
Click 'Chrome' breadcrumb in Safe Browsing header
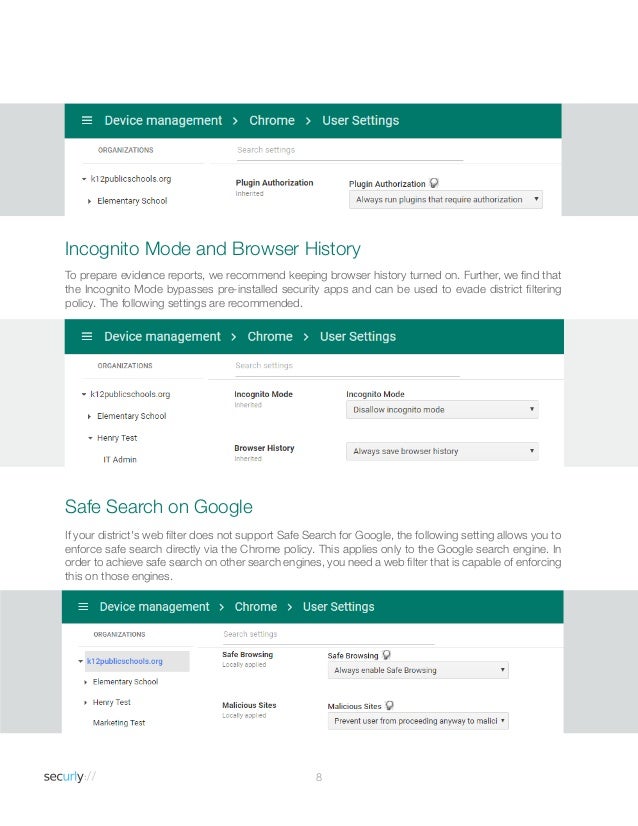tap(256, 606)
